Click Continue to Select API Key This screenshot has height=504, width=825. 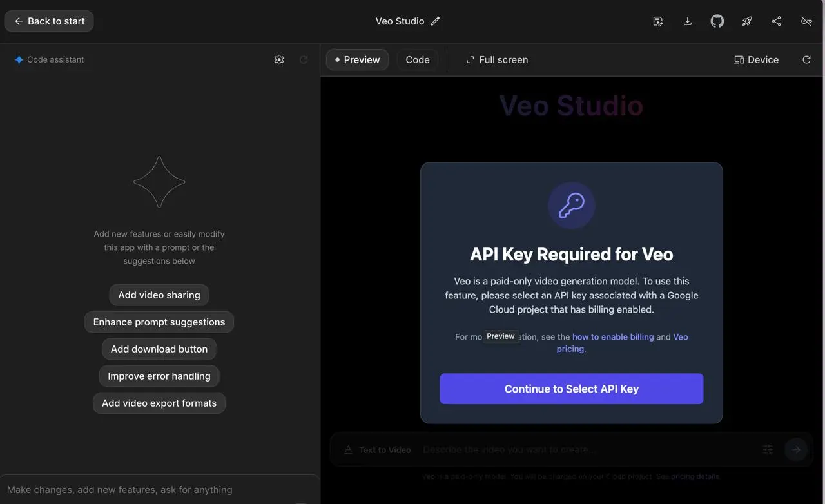point(571,389)
